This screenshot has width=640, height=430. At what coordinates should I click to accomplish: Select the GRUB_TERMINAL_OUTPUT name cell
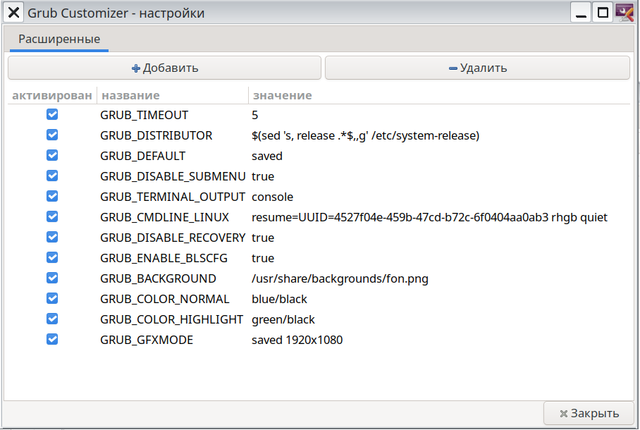(x=173, y=197)
